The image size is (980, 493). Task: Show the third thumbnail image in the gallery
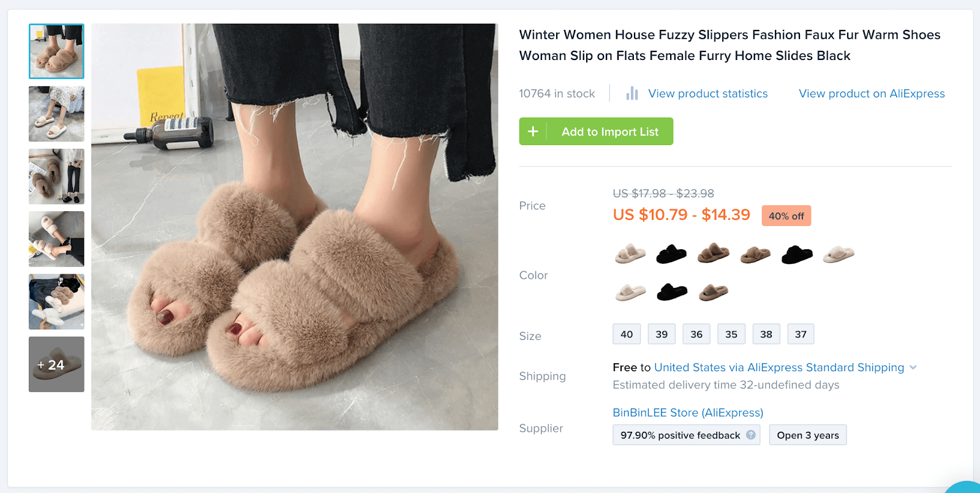[56, 176]
